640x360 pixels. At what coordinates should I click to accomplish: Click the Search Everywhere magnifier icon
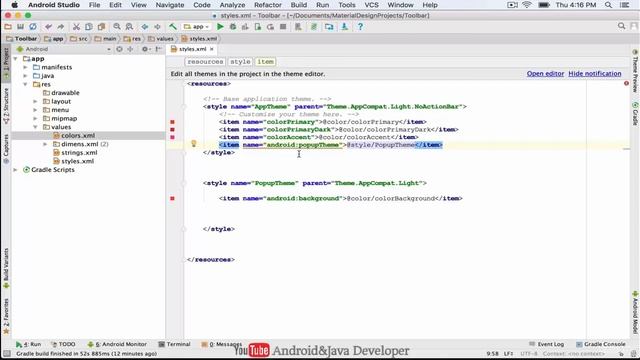coord(621,27)
